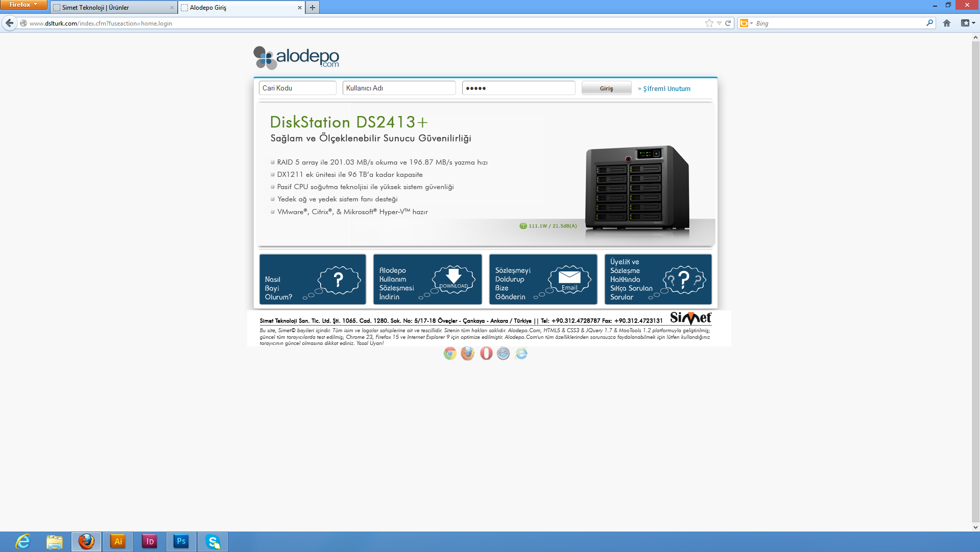Go to the Firefox home page icon

click(946, 23)
